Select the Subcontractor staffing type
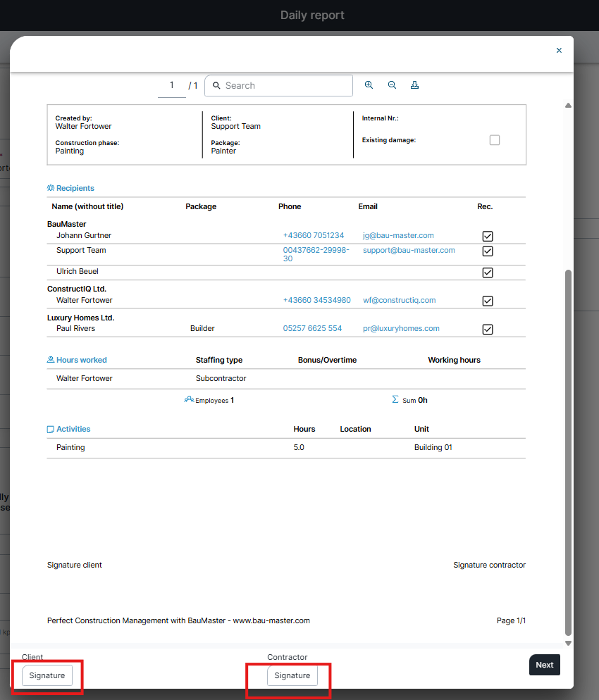 pyautogui.click(x=221, y=378)
